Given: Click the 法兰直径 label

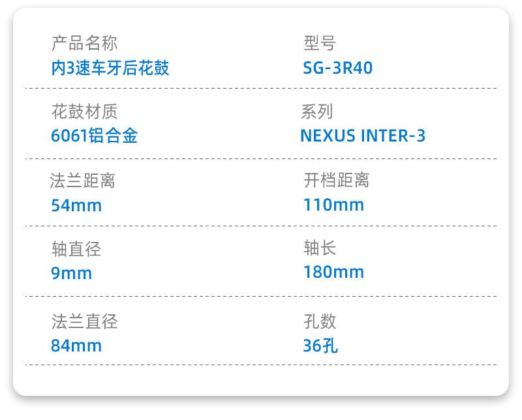Looking at the screenshot, I should [x=84, y=322].
